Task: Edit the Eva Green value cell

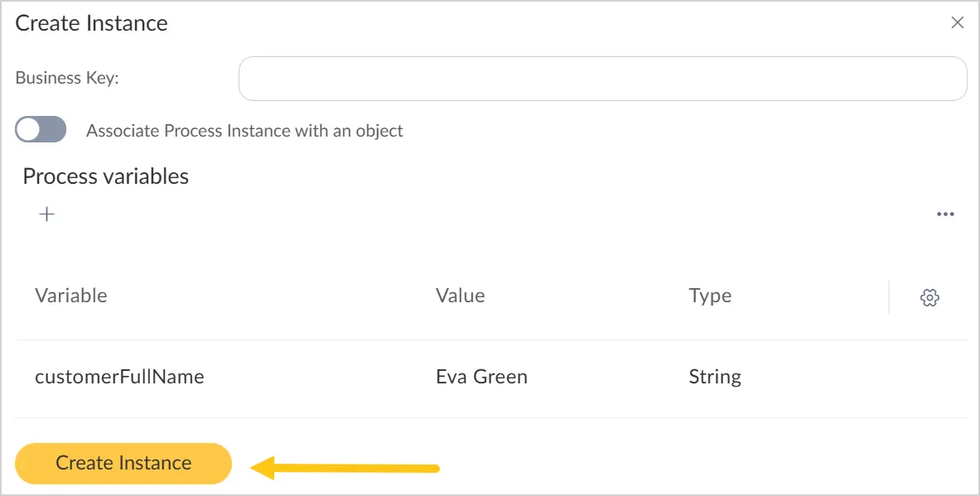Action: click(481, 377)
